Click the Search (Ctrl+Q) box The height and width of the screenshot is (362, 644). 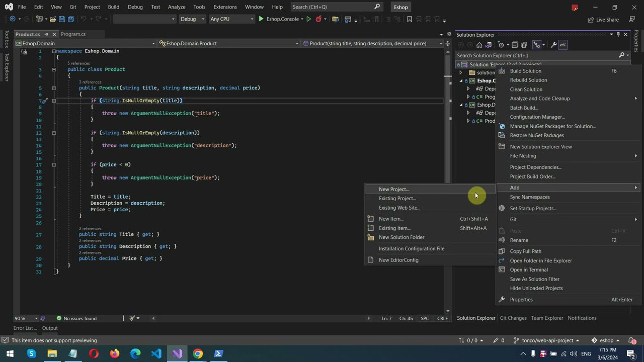click(336, 7)
